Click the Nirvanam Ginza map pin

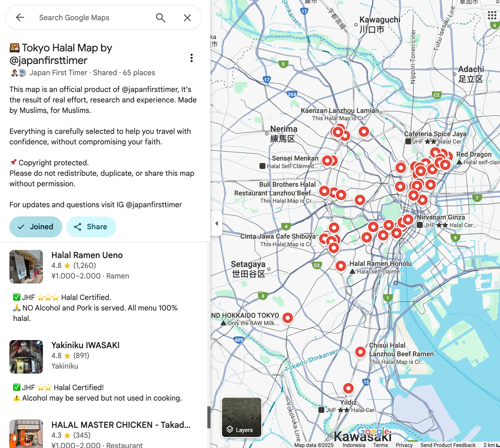point(408,220)
